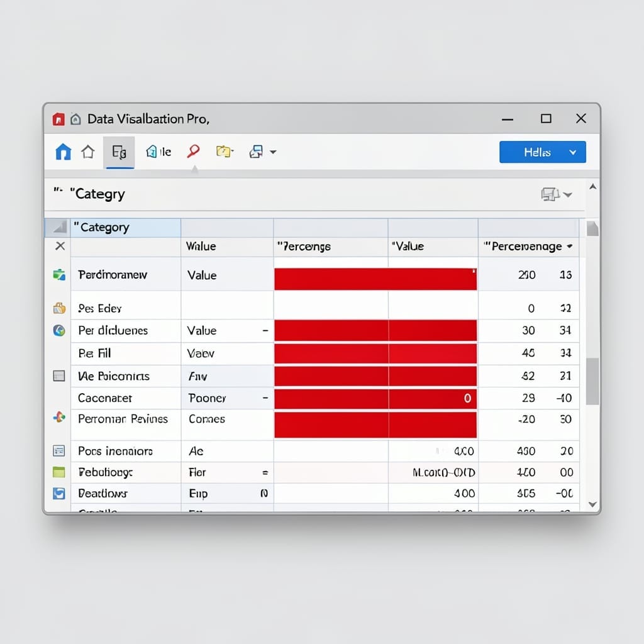The height and width of the screenshot is (644, 644).
Task: Click the panel options icon right of Category
Action: click(x=550, y=194)
